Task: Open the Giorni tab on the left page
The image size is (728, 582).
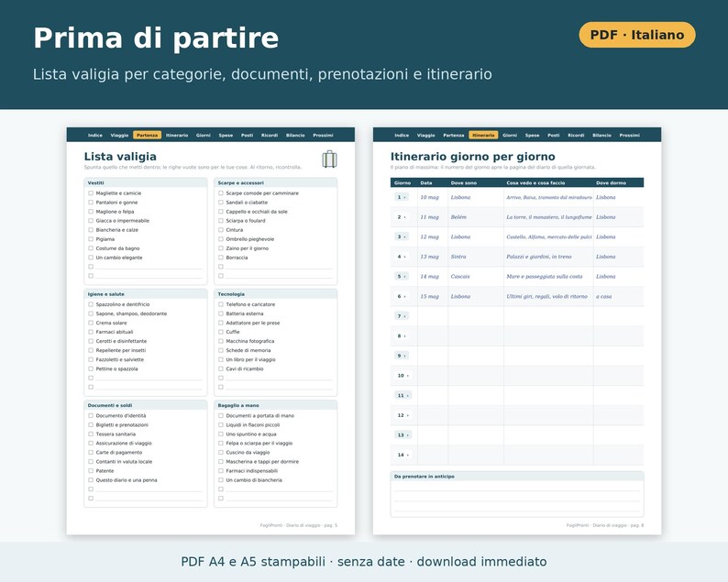Action: pyautogui.click(x=204, y=135)
